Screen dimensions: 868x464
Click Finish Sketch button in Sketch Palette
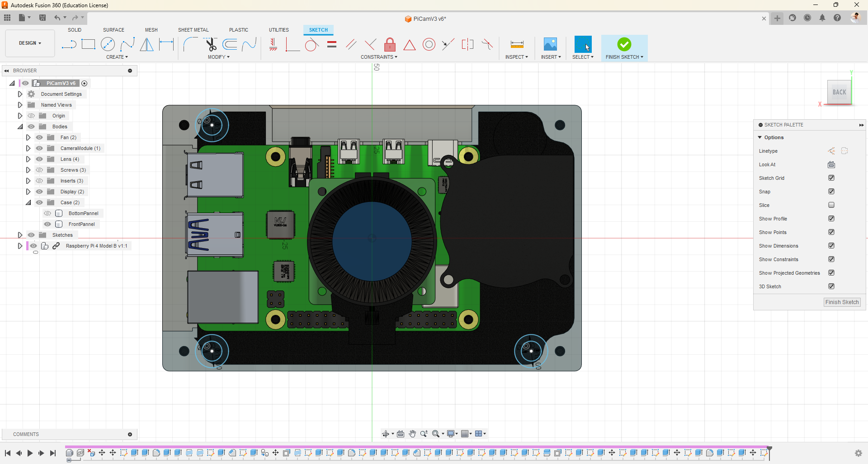pos(842,302)
